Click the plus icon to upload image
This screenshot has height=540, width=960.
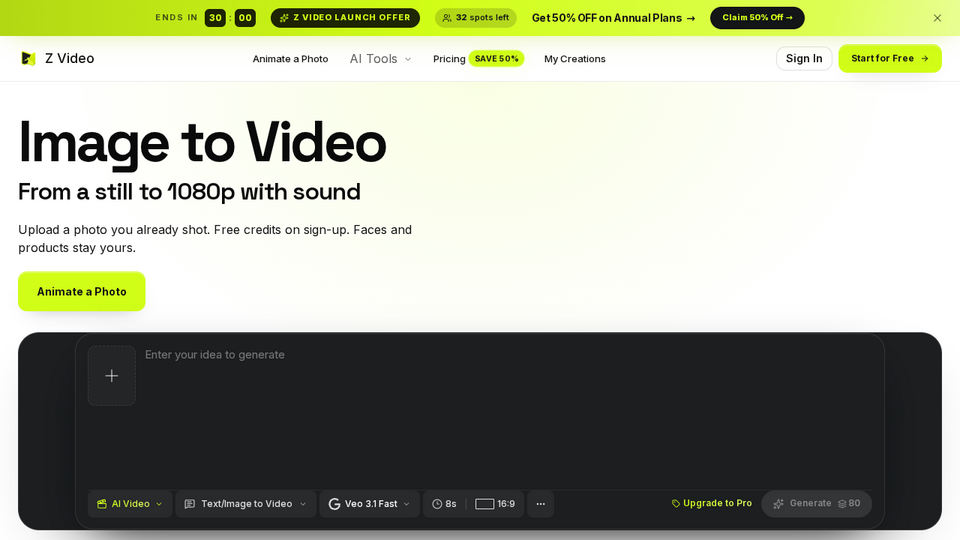111,375
